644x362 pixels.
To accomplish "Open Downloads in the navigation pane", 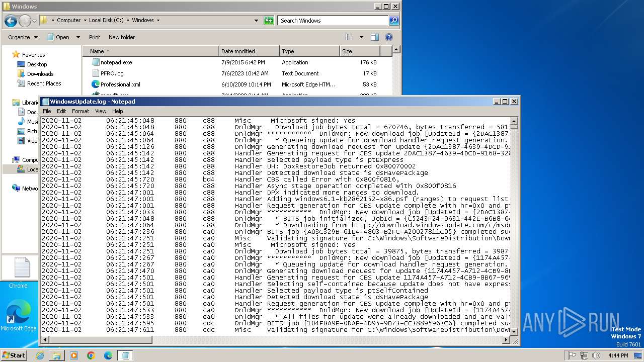I will pyautogui.click(x=40, y=74).
